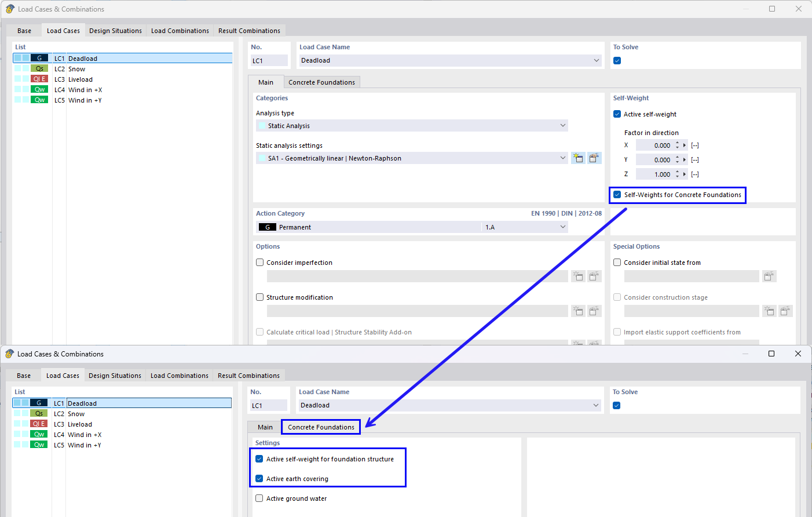Image resolution: width=812 pixels, height=517 pixels.
Task: Click the Qw badge of Wind in +X, upper window
Action: pos(39,90)
